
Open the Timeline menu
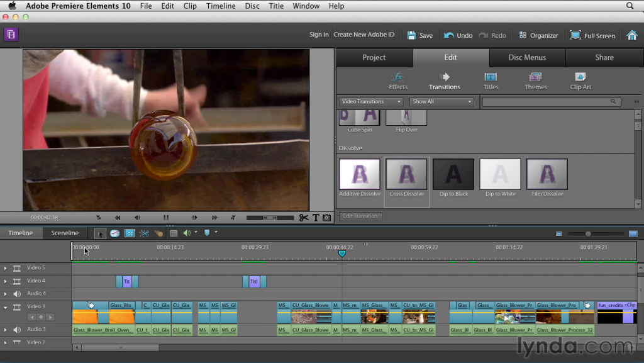pos(221,6)
